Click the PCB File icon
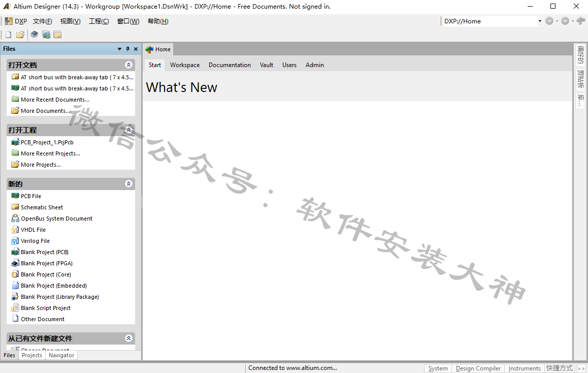This screenshot has height=373, width=588. [15, 196]
